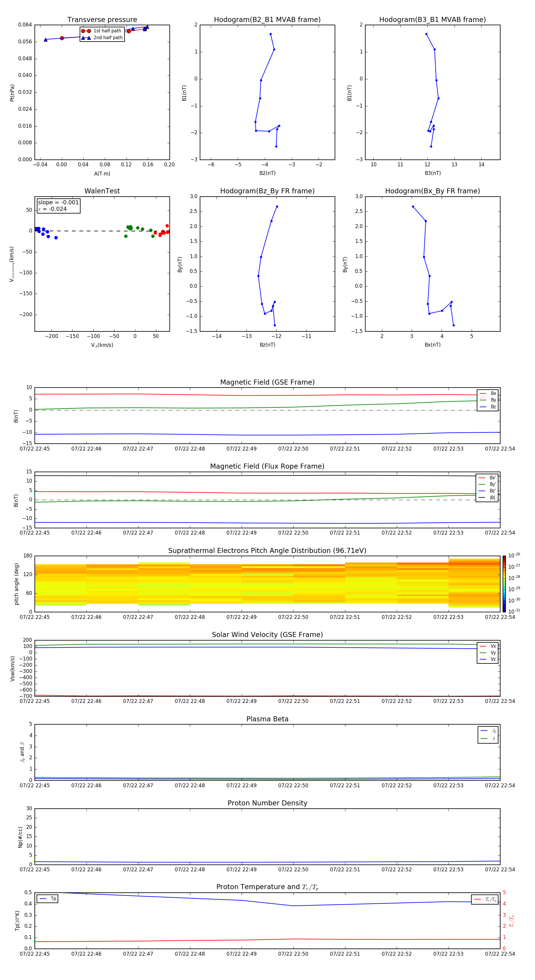
Task: Click the 'Te/Tp' legend in temperature plot
Action: tap(485, 899)
